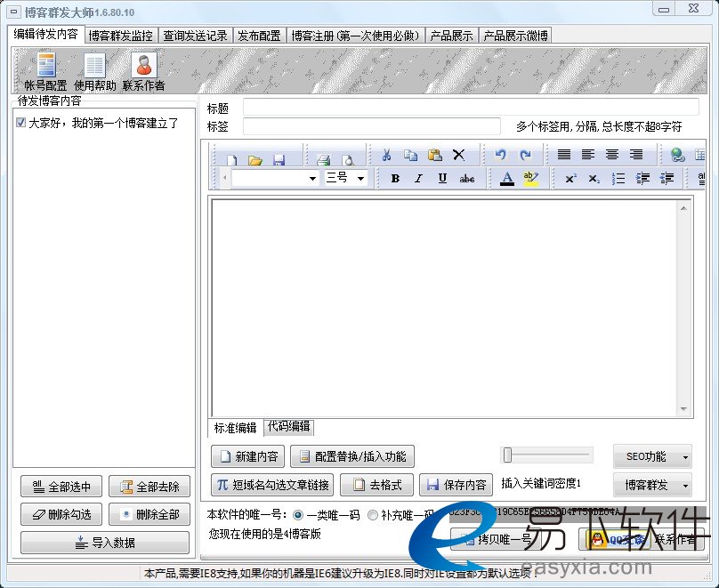Choose text highlight color icon
The height and width of the screenshot is (588, 719).
(530, 178)
